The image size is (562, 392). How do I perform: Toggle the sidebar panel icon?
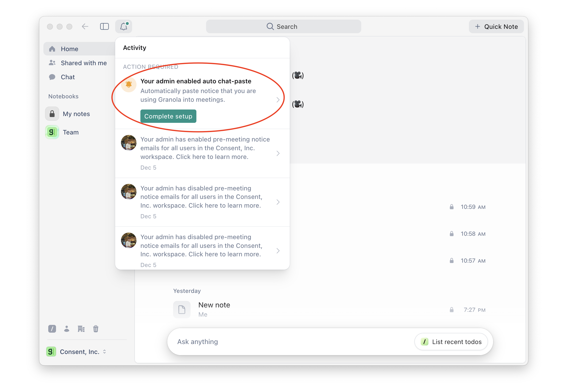pos(104,26)
